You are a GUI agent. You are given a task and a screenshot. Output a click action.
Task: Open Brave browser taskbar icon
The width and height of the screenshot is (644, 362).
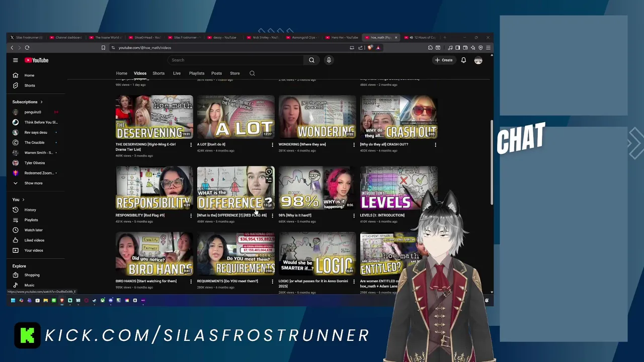pos(62,301)
